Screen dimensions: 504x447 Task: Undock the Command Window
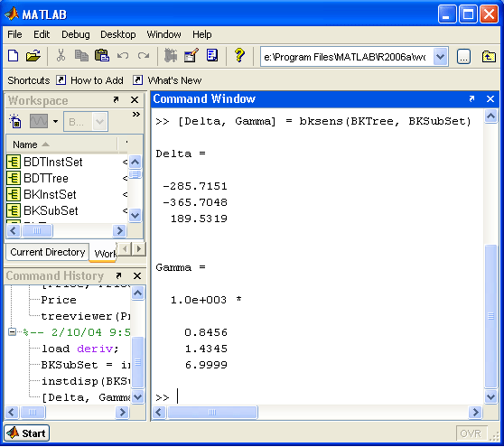point(471,98)
